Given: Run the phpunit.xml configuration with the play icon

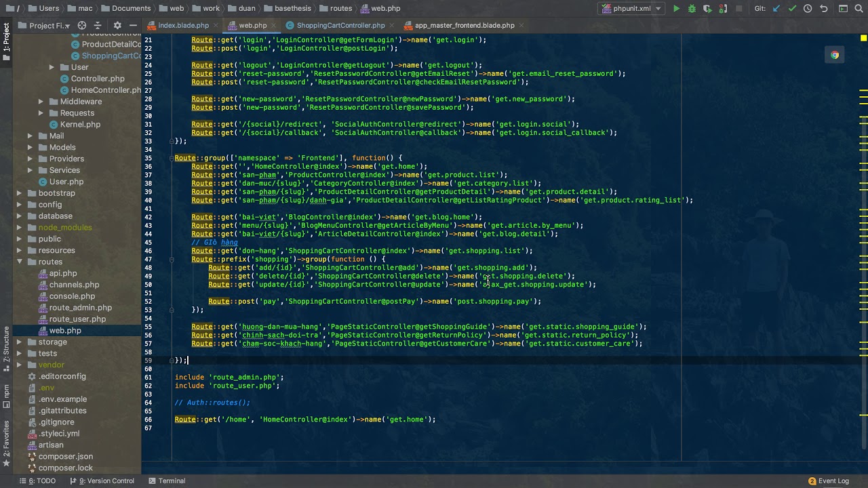Looking at the screenshot, I should point(676,9).
